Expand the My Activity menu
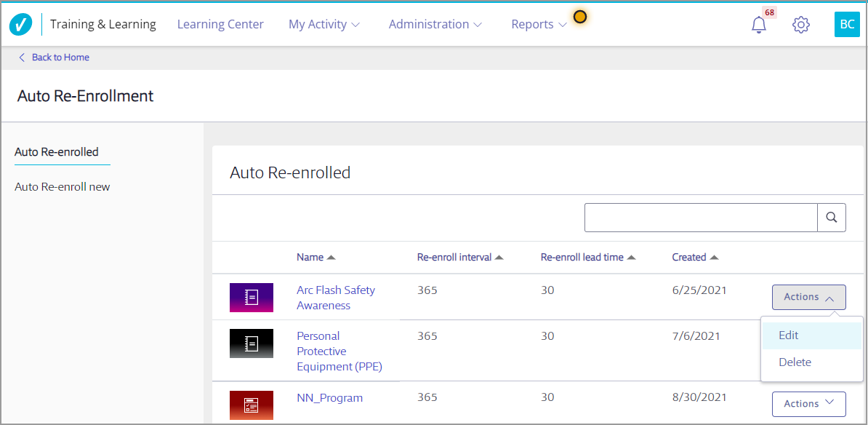Screen dimensions: 868x425 point(324,25)
